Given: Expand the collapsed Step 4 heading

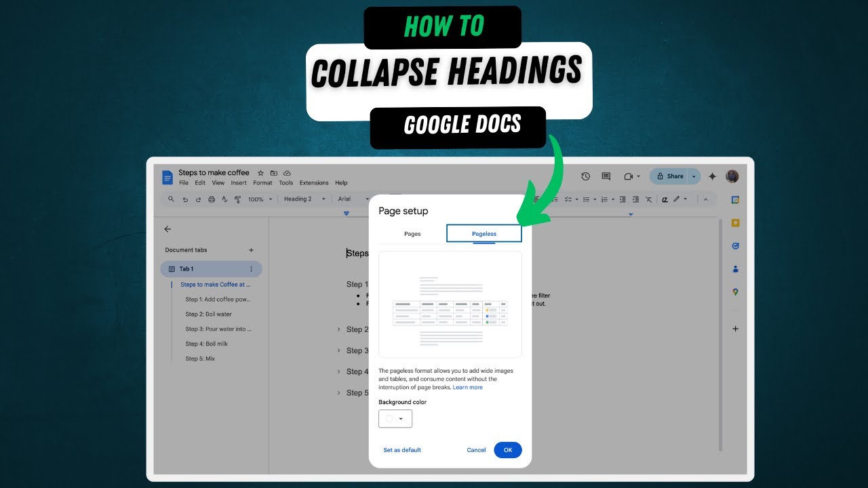Looking at the screenshot, I should point(339,371).
